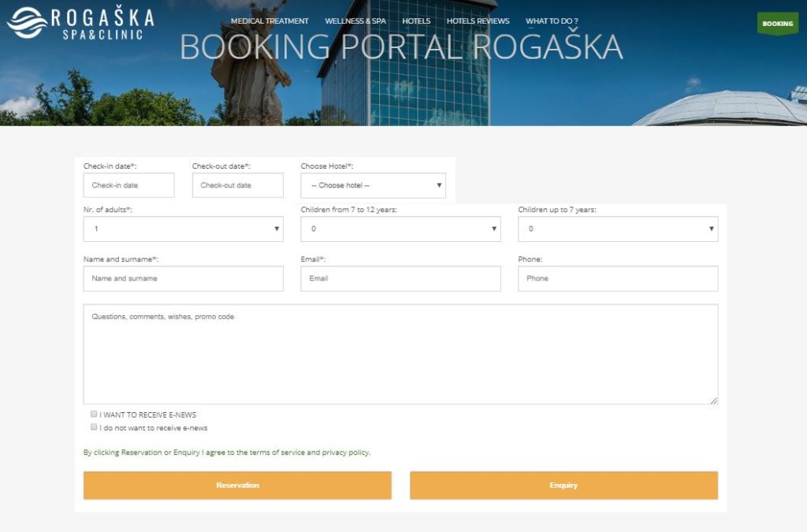Open the What To Do? menu

[x=552, y=21]
